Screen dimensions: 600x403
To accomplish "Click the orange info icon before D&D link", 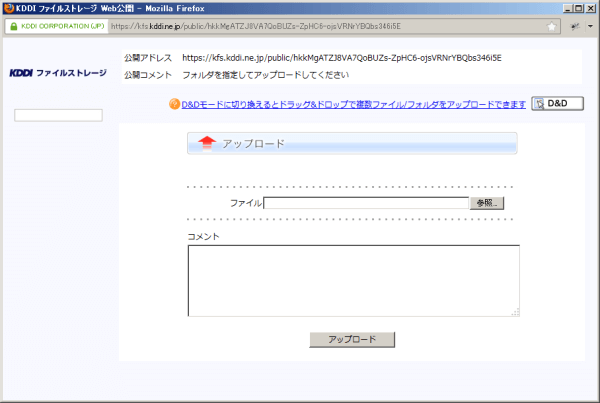I will [x=175, y=103].
